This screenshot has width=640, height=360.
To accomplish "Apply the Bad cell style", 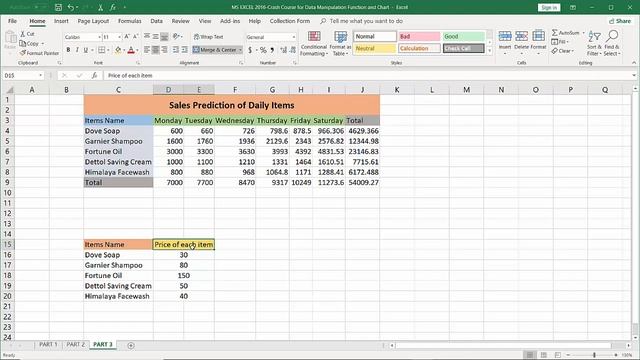I will click(x=419, y=36).
